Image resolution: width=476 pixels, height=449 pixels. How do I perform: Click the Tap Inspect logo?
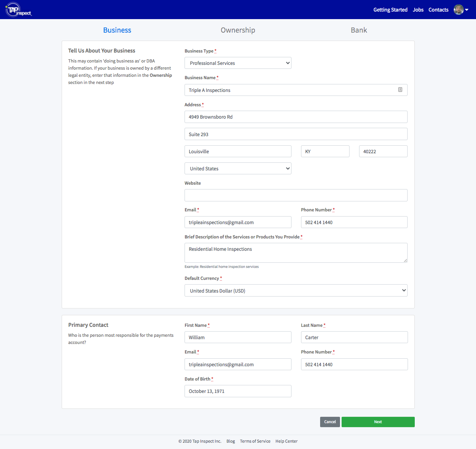[19, 10]
